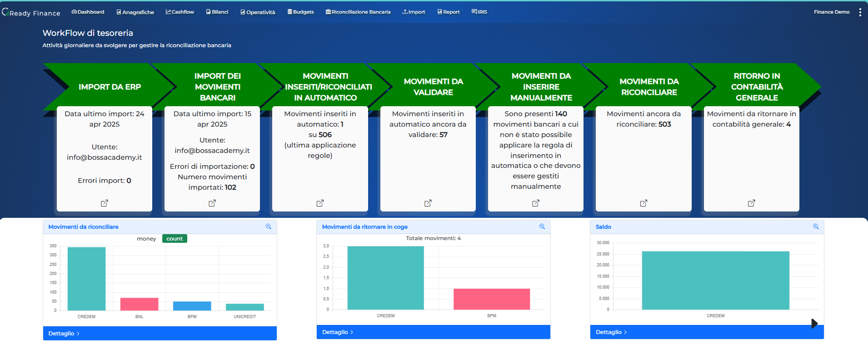The width and height of the screenshot is (868, 344).
Task: Click magnifier icon on Movimenti da riconciliare chart
Action: tap(269, 226)
